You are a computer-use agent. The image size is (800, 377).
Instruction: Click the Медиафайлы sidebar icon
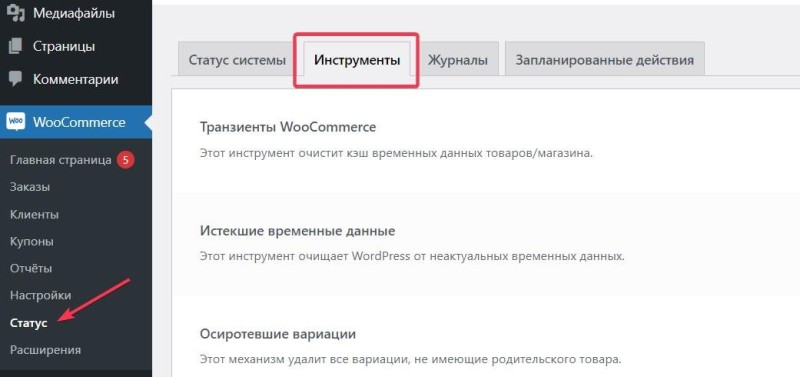click(x=16, y=14)
